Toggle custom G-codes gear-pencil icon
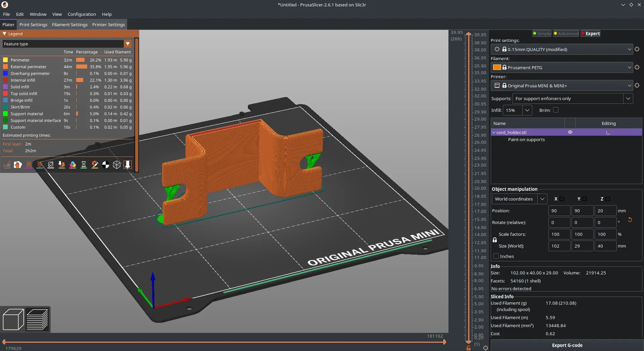This screenshot has width=644, height=351. click(x=95, y=165)
